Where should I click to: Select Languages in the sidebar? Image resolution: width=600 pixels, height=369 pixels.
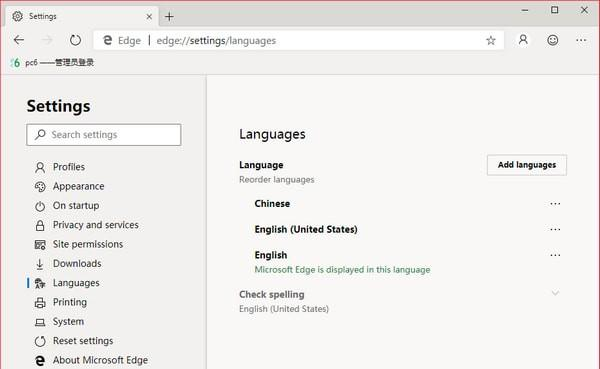tap(76, 283)
